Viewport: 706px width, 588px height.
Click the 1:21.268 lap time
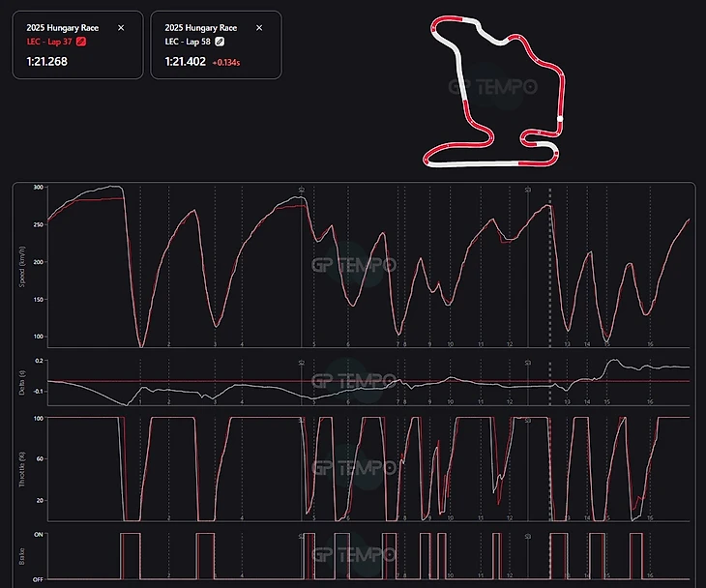[46, 61]
